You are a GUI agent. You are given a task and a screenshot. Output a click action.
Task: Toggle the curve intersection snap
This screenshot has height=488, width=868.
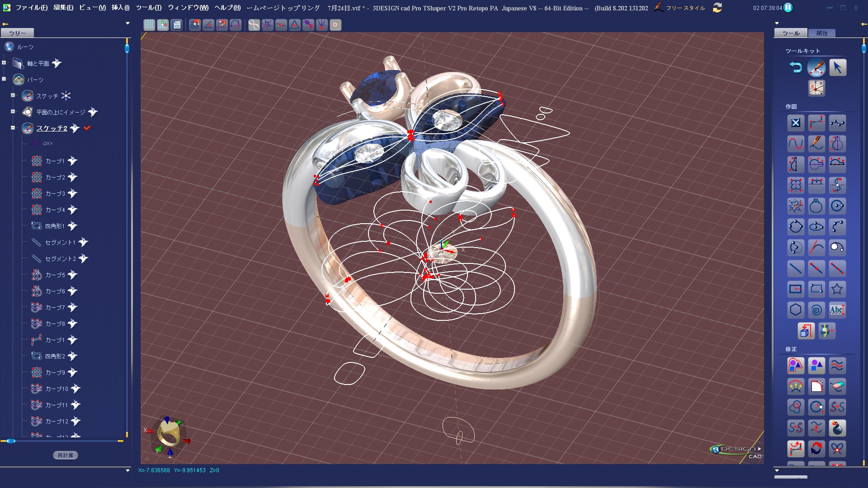point(268,25)
